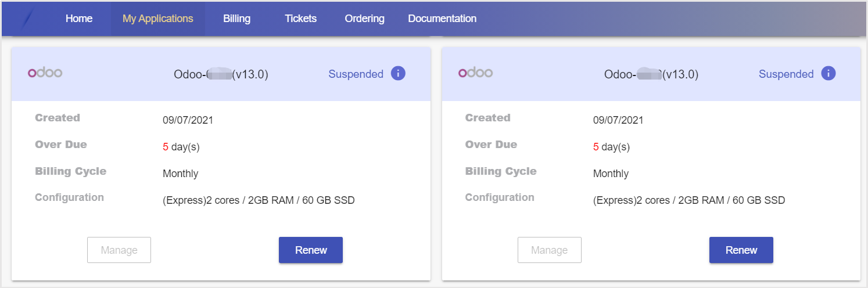Select left card title Odoo (v13.0)
868x288 pixels.
[221, 74]
